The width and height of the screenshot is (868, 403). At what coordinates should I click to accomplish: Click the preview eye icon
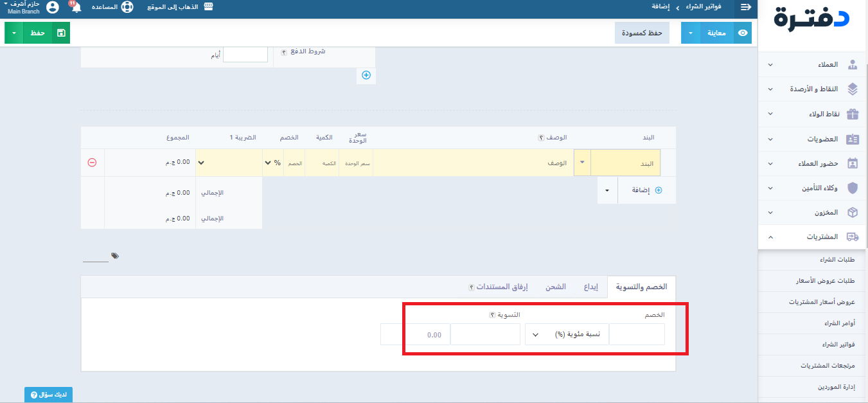click(x=743, y=33)
